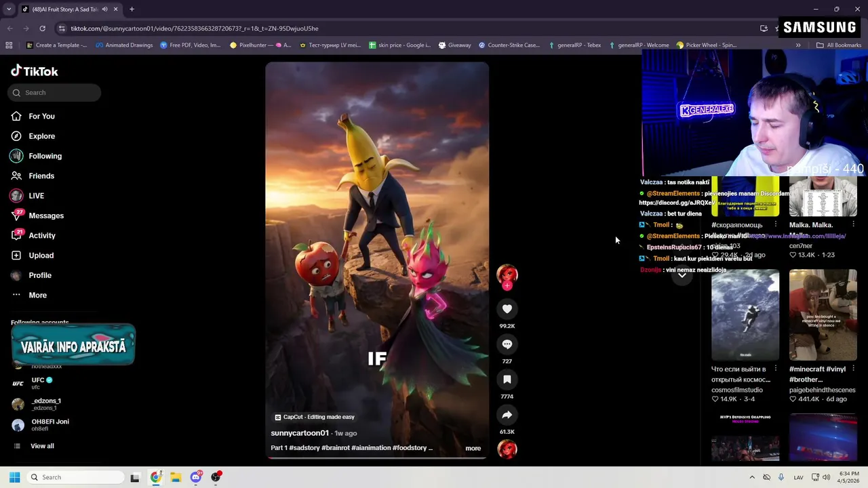
Task: Open Messages with badge 27
Action: tap(45, 216)
